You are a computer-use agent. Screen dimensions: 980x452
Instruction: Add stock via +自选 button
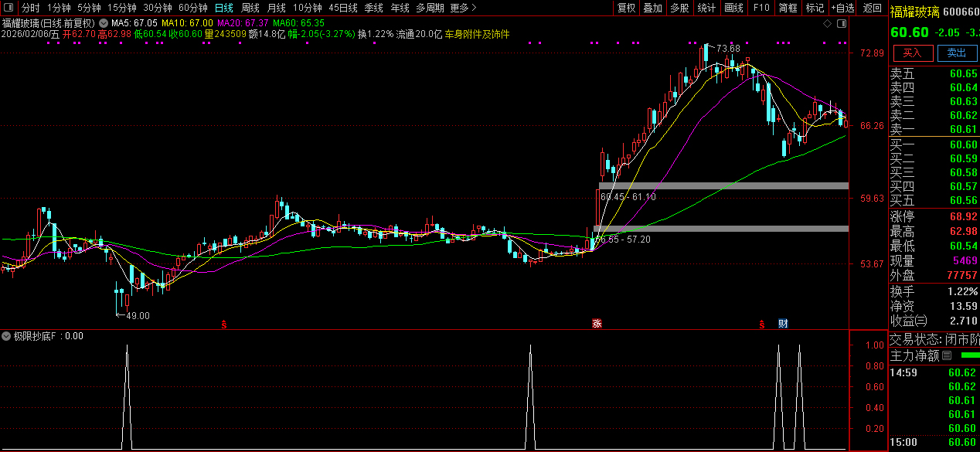coord(842,8)
